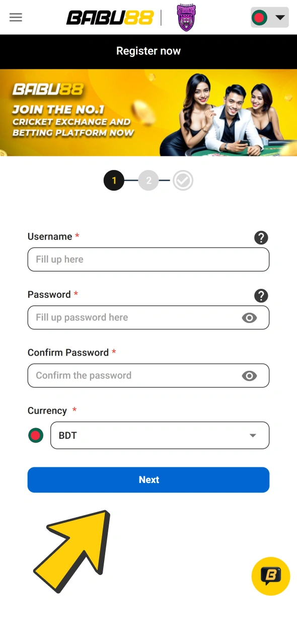Click the floating B chat support icon
The height and width of the screenshot is (644, 297).
pos(270,576)
